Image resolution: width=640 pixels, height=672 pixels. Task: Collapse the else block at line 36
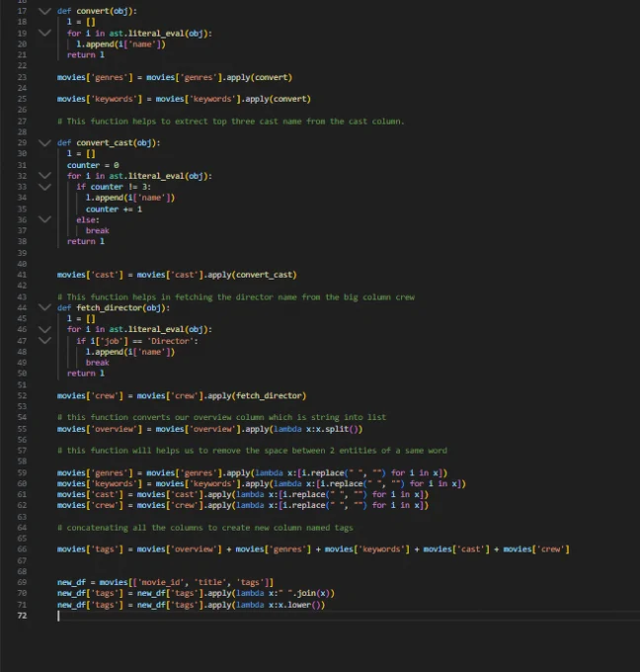click(44, 219)
